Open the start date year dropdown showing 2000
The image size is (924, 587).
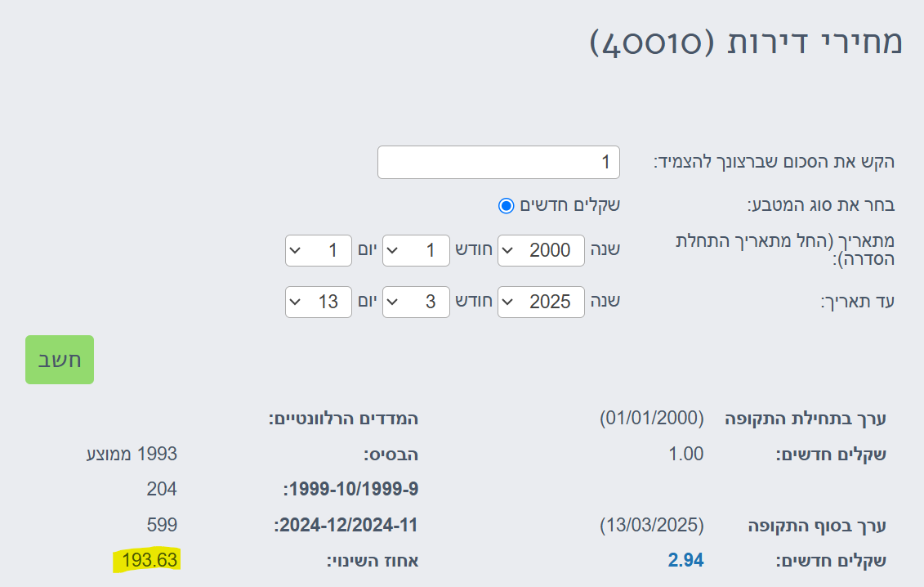pos(542,250)
